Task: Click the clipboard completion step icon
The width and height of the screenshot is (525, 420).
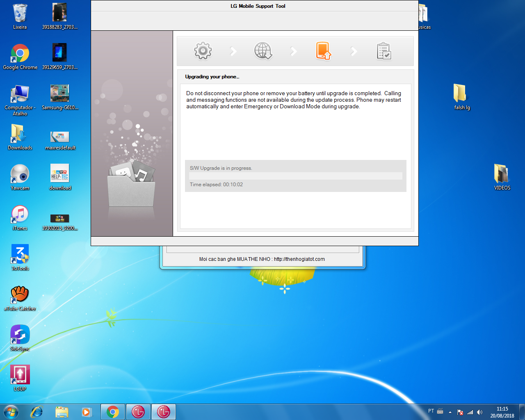Action: pyautogui.click(x=384, y=51)
